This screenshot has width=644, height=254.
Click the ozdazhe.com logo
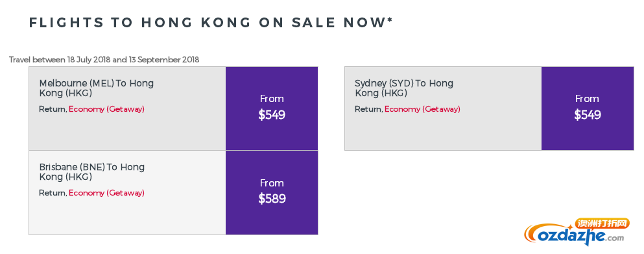pos(574,235)
